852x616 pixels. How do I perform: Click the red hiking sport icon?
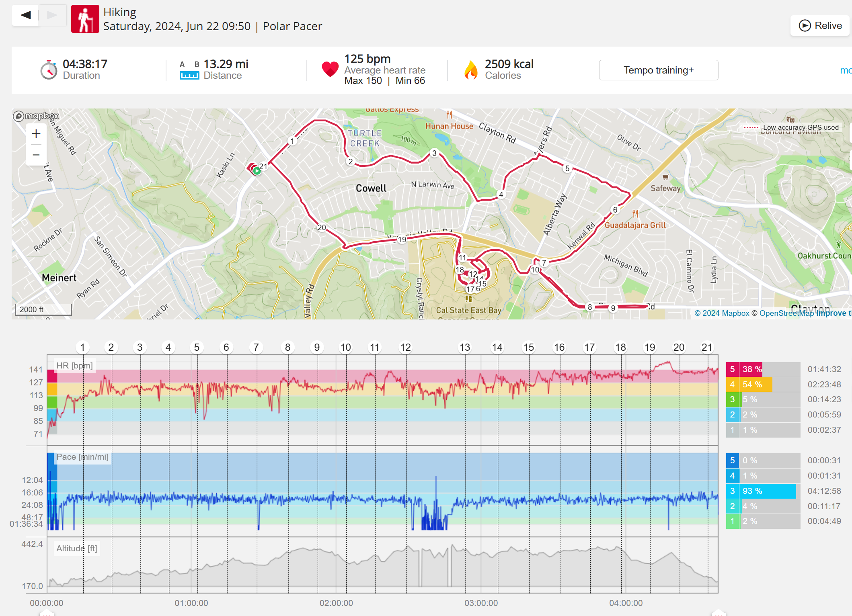[x=85, y=19]
